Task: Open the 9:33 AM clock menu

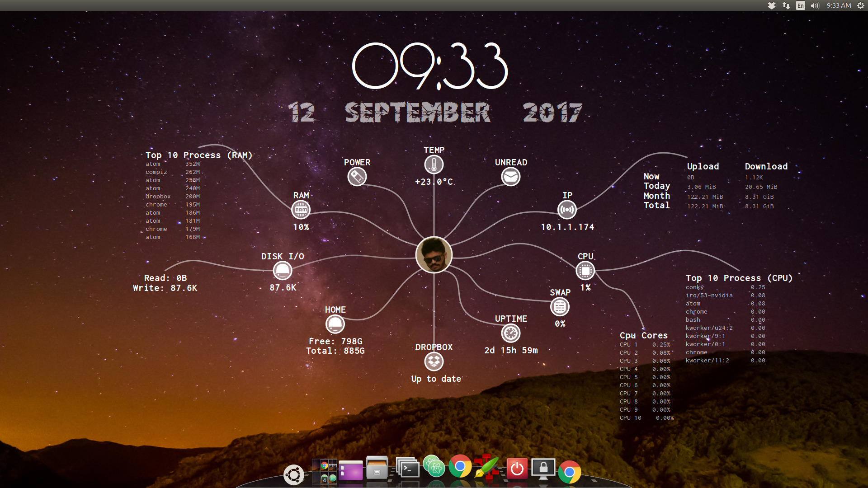Action: pos(839,5)
